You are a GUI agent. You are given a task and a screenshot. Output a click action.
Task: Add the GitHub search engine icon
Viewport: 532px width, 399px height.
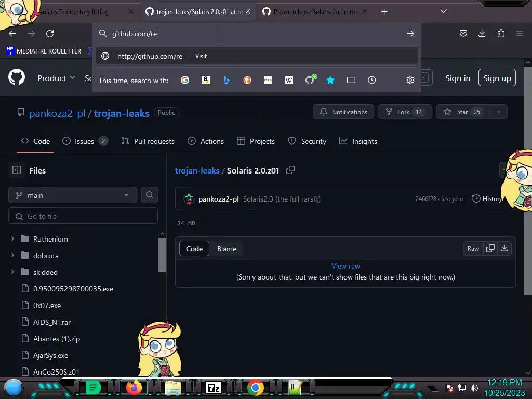pyautogui.click(x=310, y=79)
